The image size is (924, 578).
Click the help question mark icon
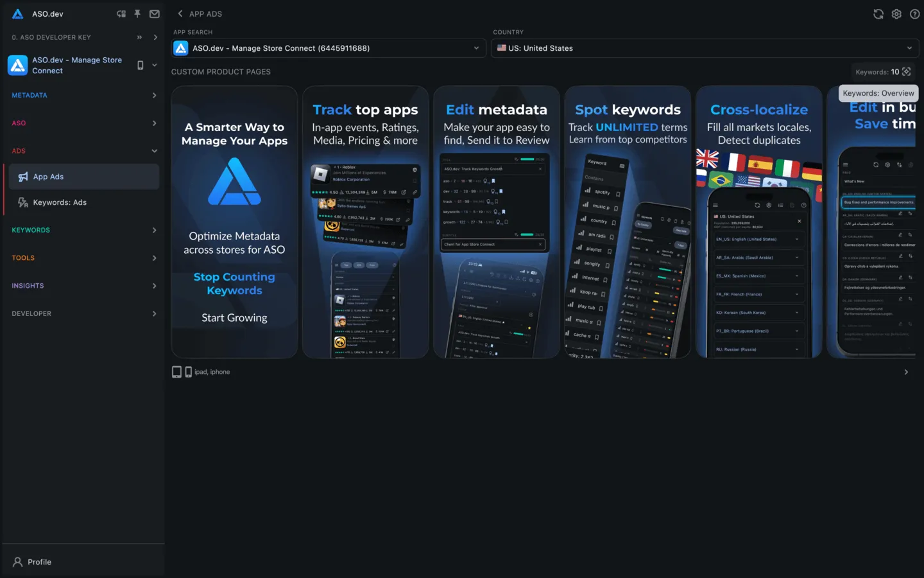[x=915, y=13]
